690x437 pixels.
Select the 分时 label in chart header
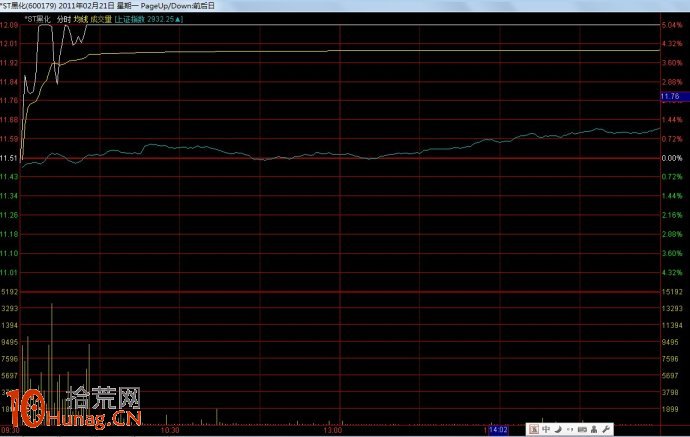coord(64,19)
